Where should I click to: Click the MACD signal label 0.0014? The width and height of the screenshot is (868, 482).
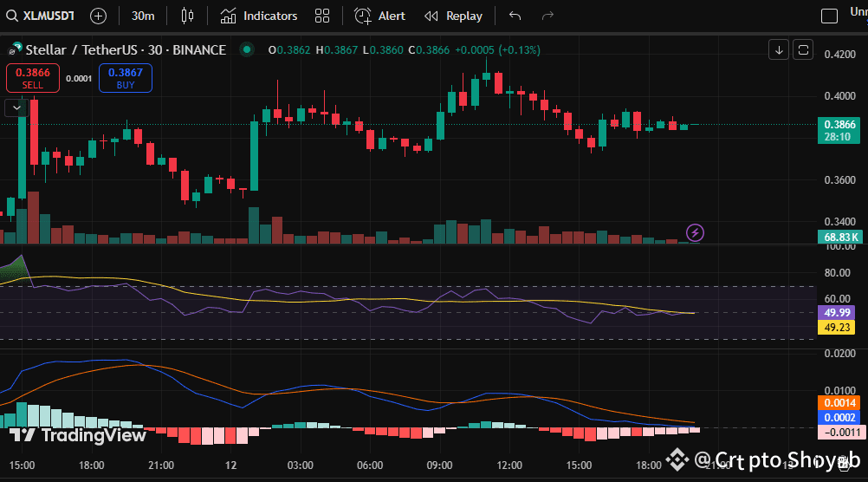(839, 403)
